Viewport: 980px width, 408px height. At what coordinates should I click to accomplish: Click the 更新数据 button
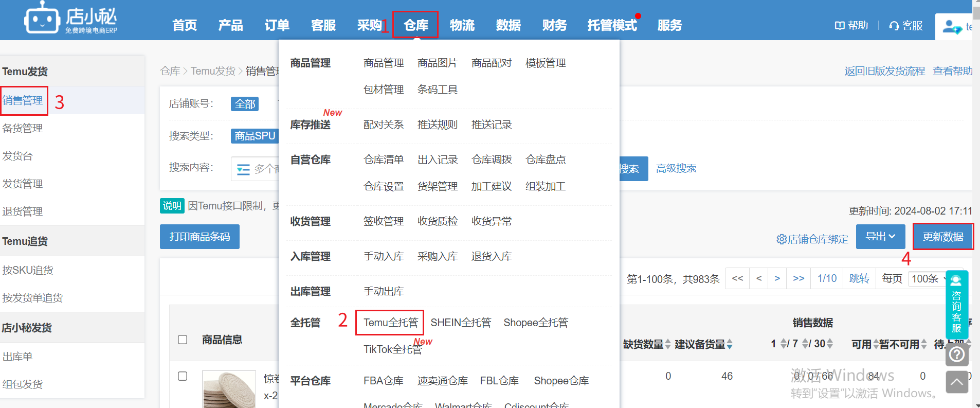pos(943,237)
